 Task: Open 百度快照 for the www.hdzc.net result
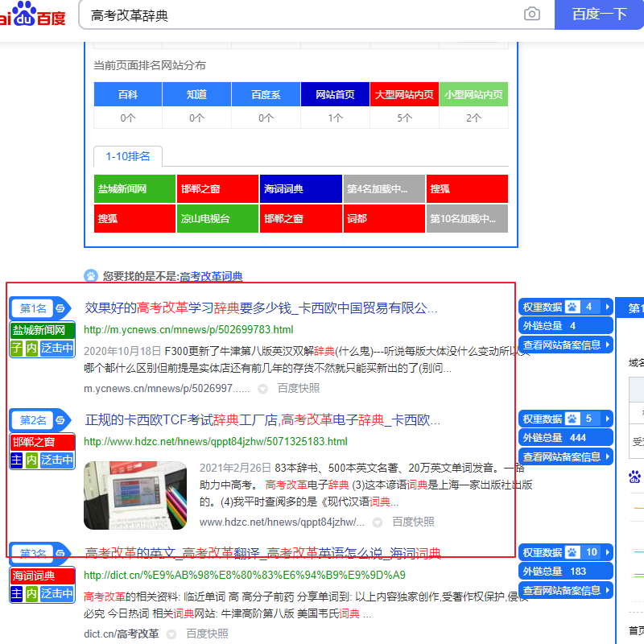click(413, 522)
